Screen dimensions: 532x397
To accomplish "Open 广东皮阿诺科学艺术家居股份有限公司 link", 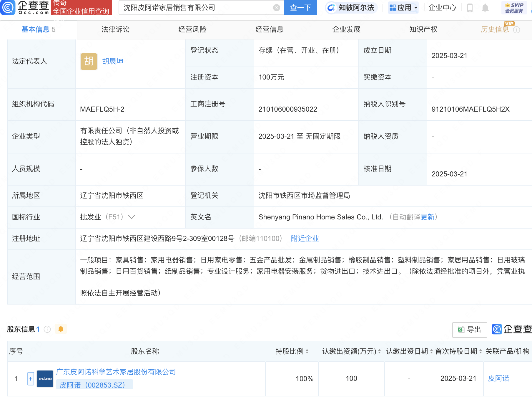I will pos(116,372).
